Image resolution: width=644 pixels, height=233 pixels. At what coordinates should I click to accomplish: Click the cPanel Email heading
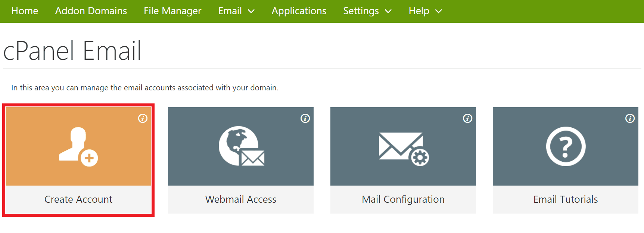pos(72,51)
